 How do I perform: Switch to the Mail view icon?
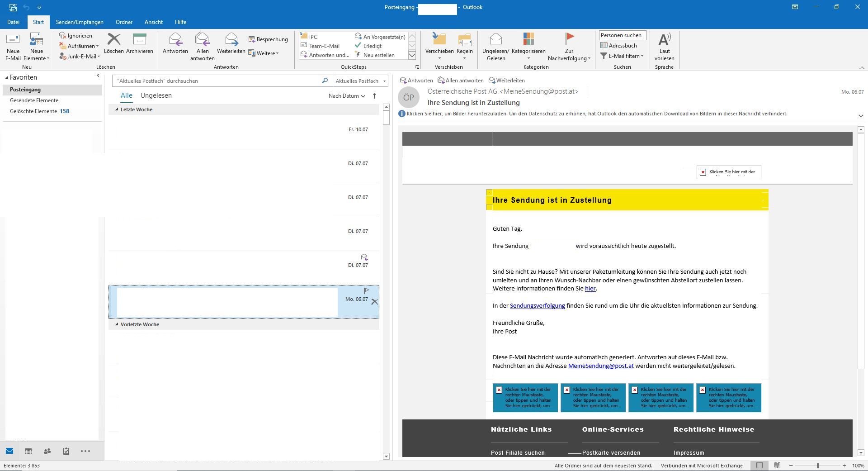(9, 451)
